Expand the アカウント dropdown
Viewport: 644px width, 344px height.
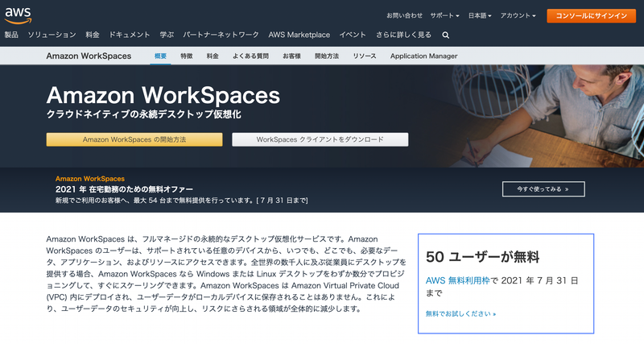tap(518, 15)
